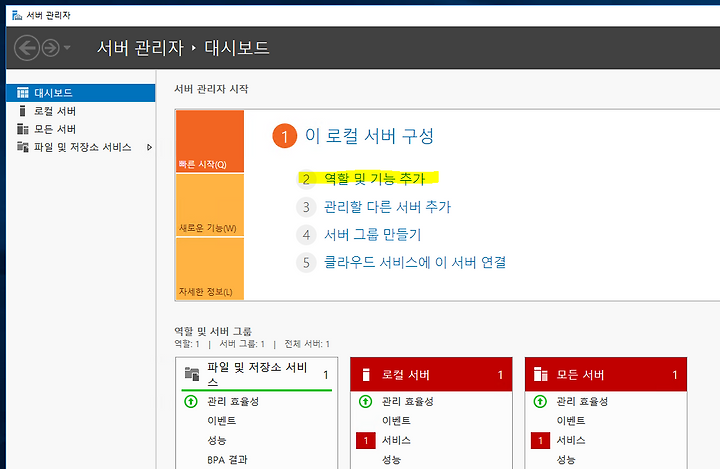Image resolution: width=720 pixels, height=469 pixels.
Task: Click the 모든 서버 red tile header
Action: click(606, 375)
